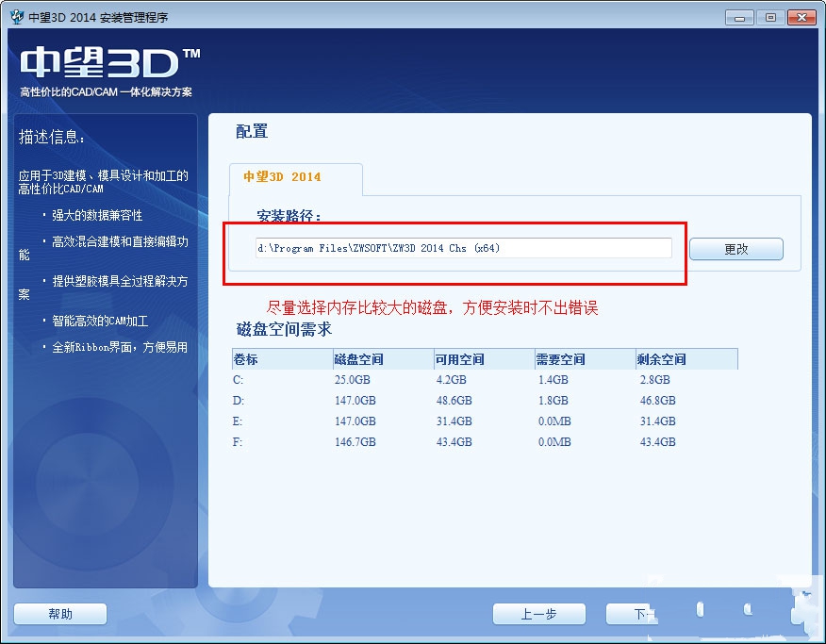The height and width of the screenshot is (644, 826).
Task: Click the 48.6GB available space cell
Action: 454,401
